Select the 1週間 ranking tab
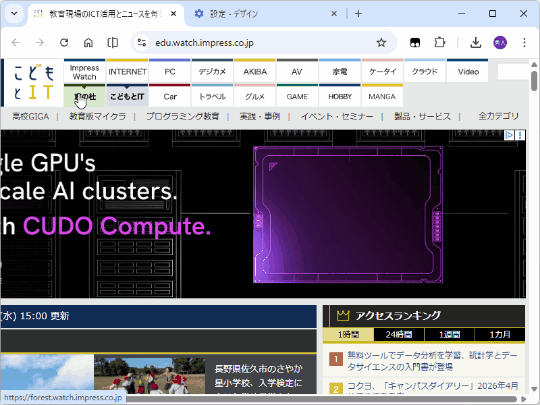The width and height of the screenshot is (540, 405). (x=449, y=334)
